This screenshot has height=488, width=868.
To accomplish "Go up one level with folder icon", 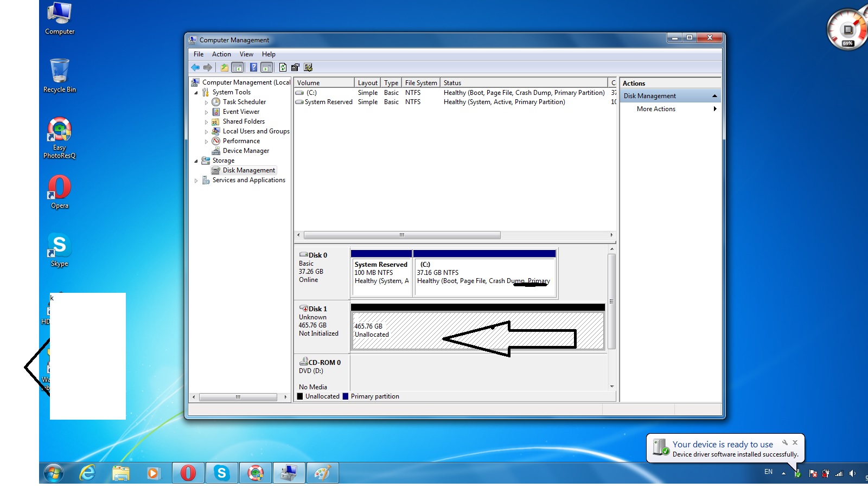I will pyautogui.click(x=224, y=67).
